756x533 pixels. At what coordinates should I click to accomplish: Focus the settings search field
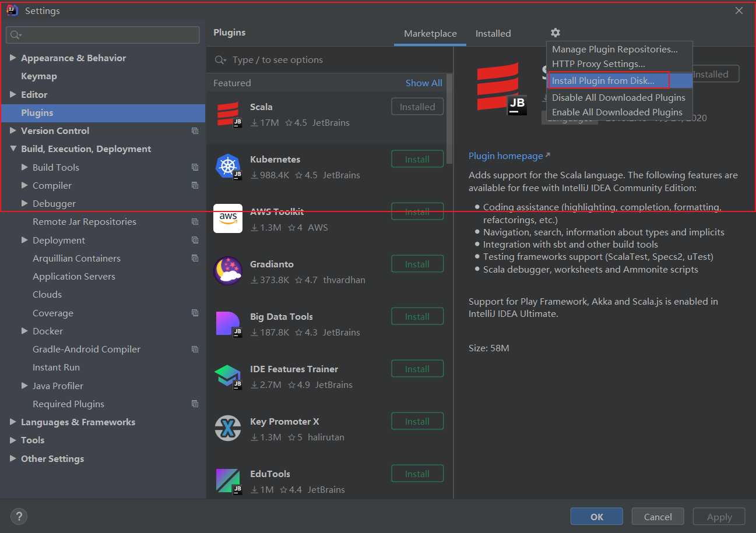pos(103,35)
